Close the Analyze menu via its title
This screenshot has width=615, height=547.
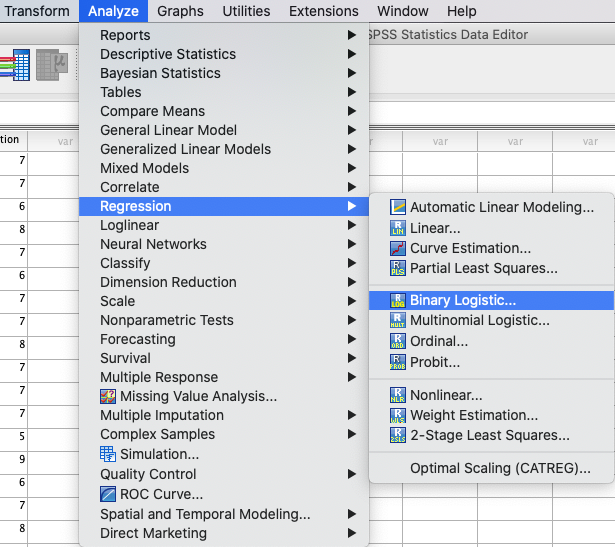(x=113, y=11)
